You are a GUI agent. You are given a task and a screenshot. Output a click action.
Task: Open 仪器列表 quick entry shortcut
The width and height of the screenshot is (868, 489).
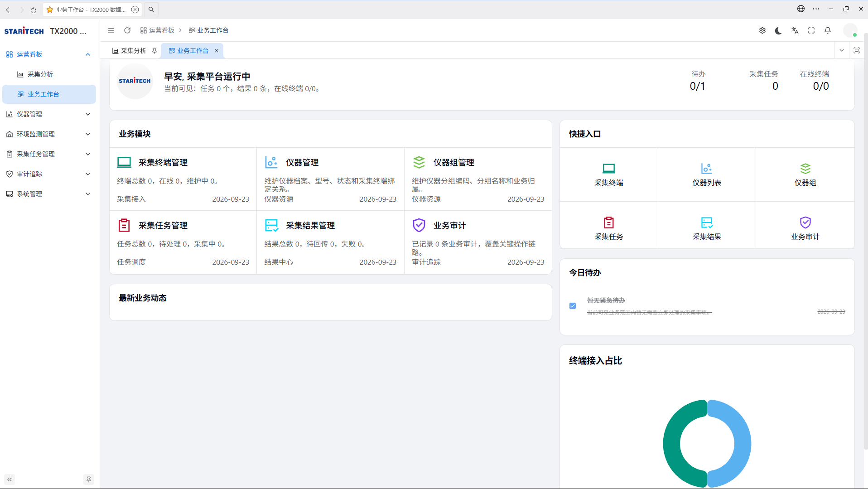(707, 175)
